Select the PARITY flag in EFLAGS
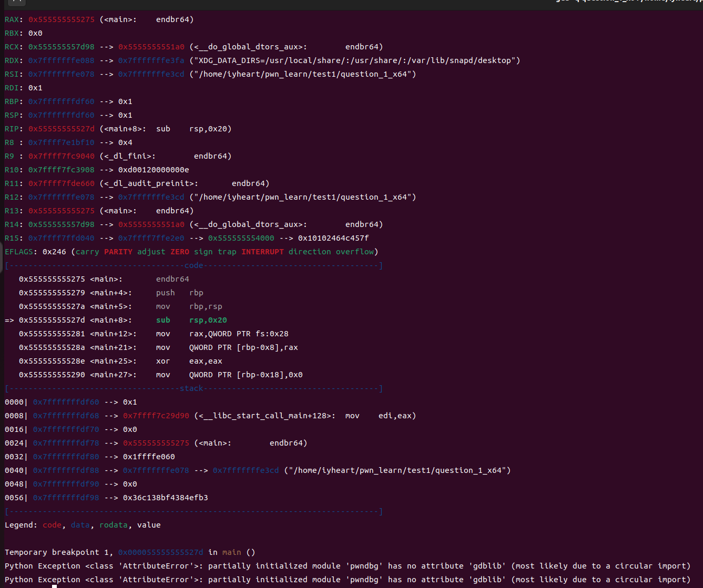The image size is (703, 588). [x=118, y=252]
